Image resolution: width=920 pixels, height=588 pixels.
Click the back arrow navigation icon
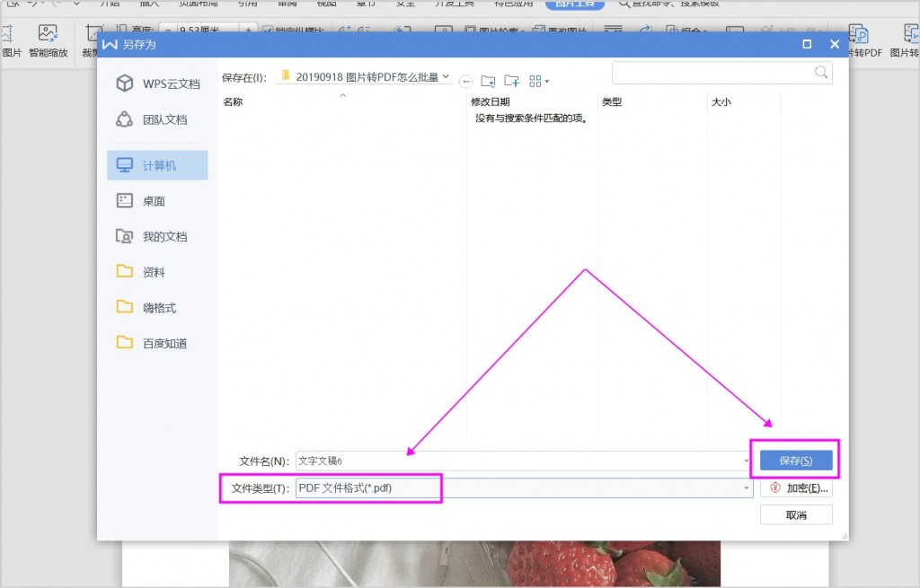466,82
